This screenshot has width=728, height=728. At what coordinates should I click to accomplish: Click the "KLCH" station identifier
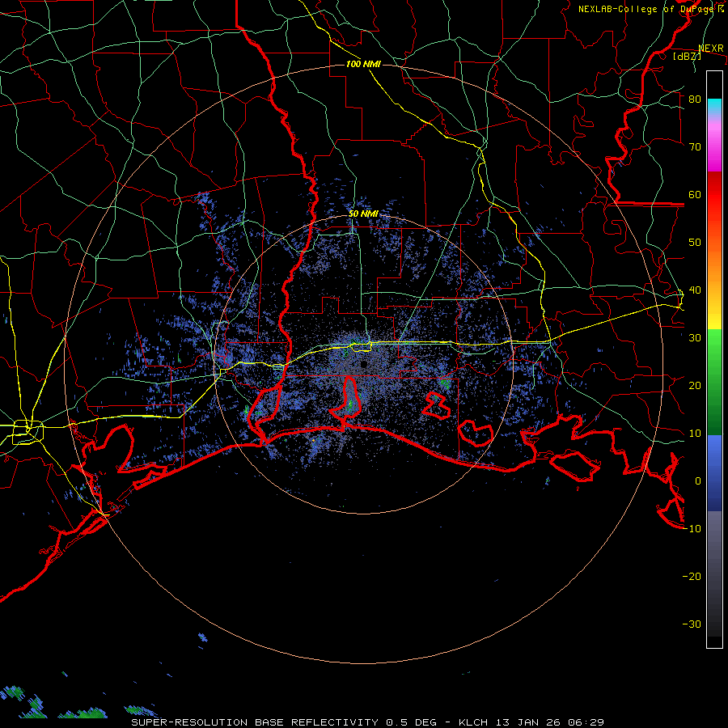pyautogui.click(x=473, y=722)
